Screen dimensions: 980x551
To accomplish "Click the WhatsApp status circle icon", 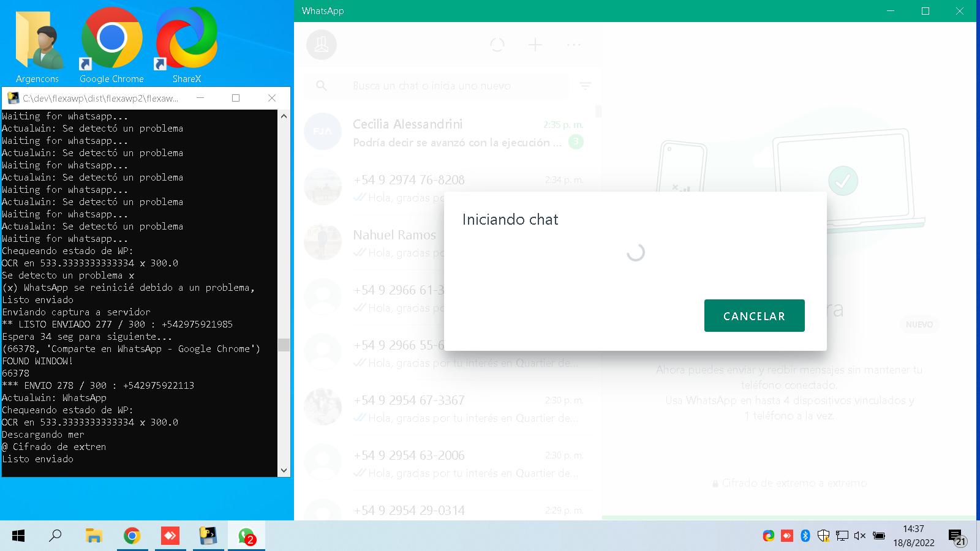I will click(497, 45).
